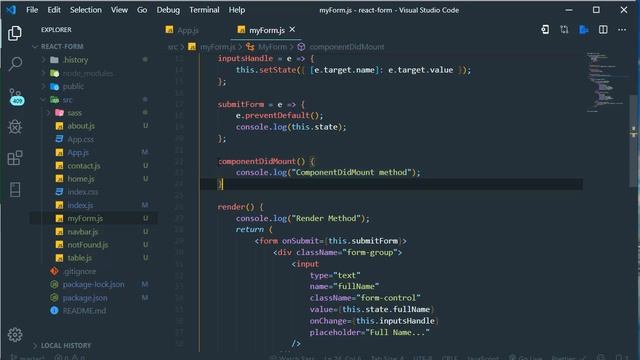The height and width of the screenshot is (360, 640).
Task: Open the Go menu
Action: [142, 10]
